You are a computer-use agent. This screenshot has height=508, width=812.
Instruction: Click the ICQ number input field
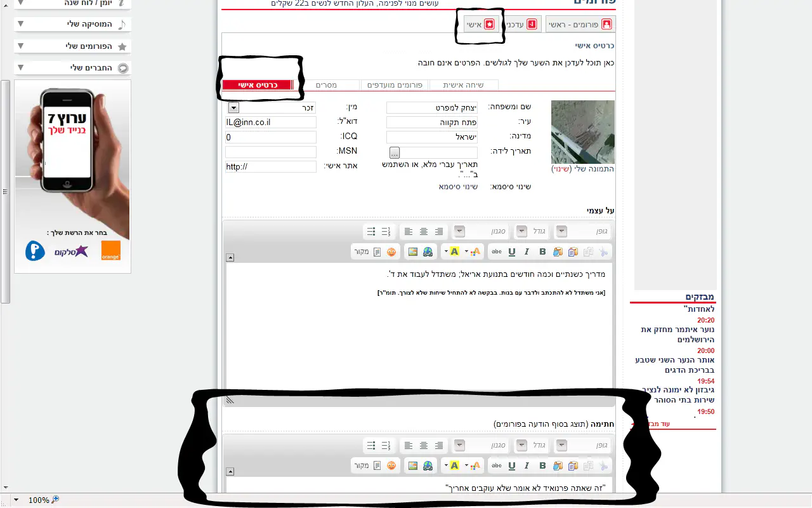click(x=271, y=137)
